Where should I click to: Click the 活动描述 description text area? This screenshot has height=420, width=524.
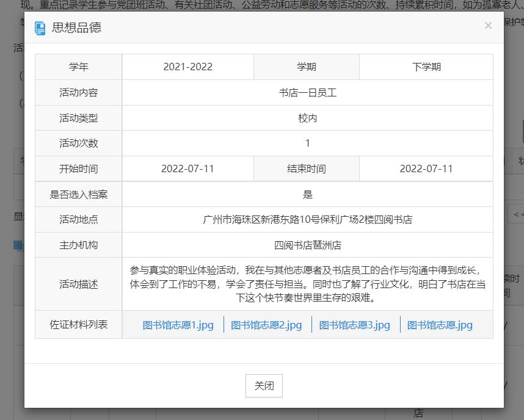pos(308,284)
